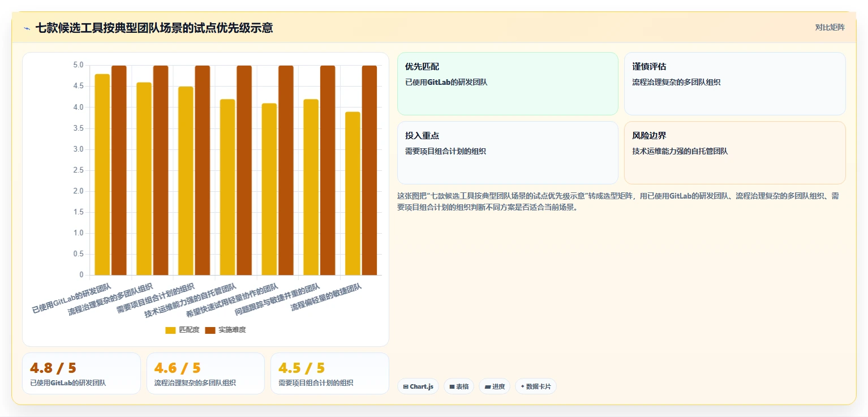Click the yellow 匹配度 bar for 已使用GitLab的研发团队
This screenshot has width=868, height=417.
click(102, 175)
